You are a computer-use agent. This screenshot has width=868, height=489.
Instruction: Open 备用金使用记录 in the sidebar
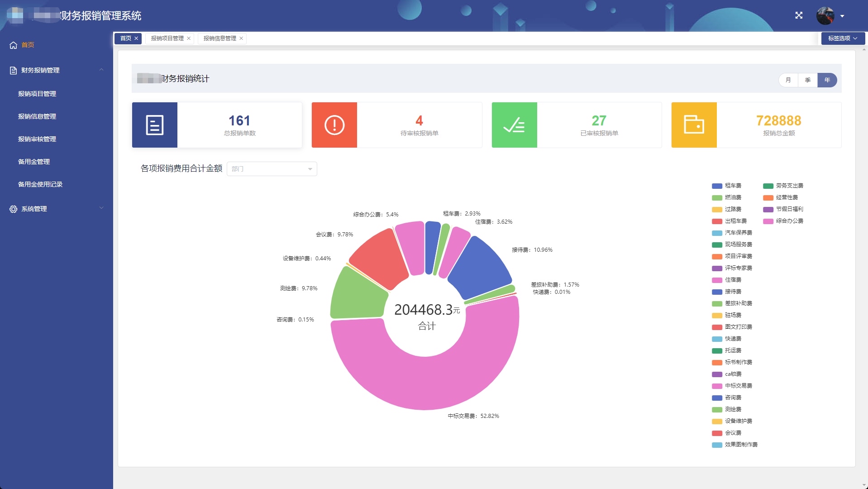(x=40, y=184)
